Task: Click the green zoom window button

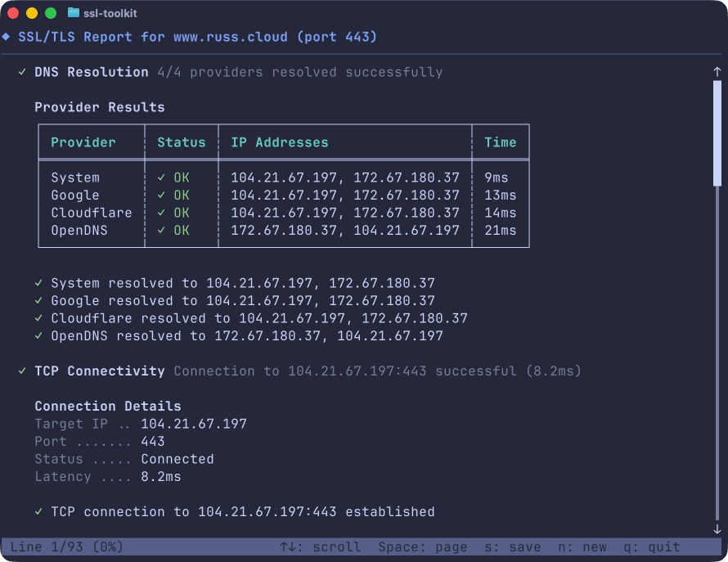Action: 51,13
